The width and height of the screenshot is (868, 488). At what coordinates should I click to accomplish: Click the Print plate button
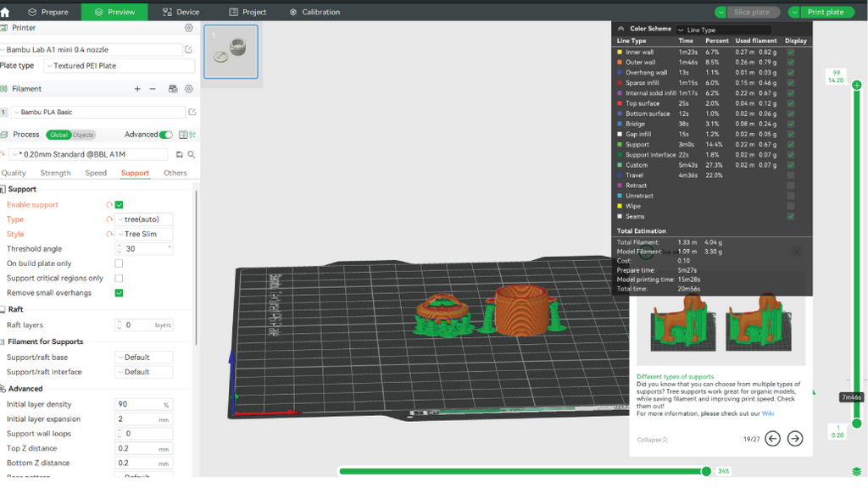(x=826, y=12)
